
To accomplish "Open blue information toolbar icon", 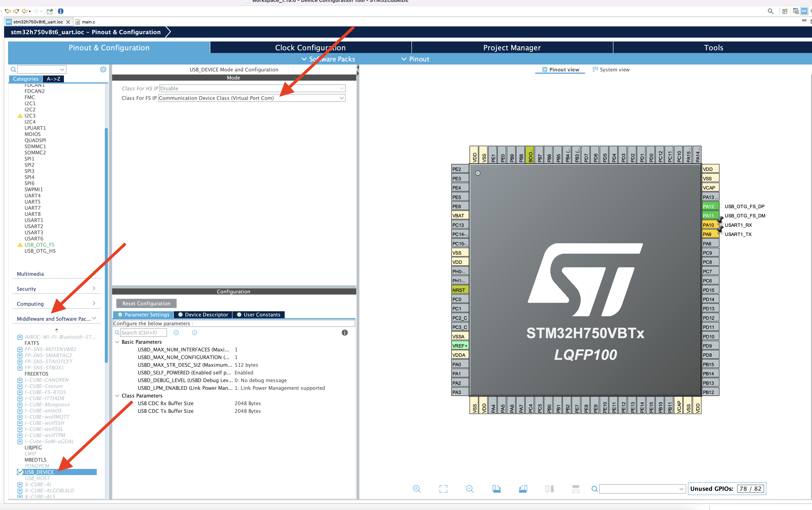I will point(61,11).
